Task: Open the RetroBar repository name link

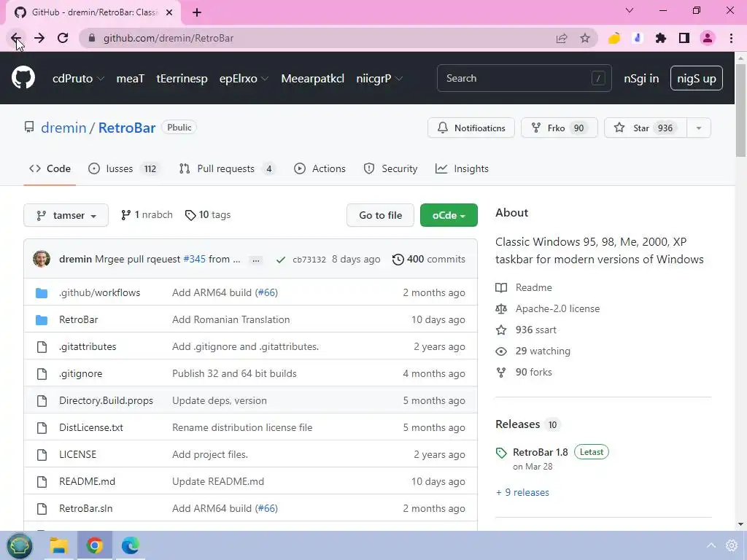Action: 127,128
